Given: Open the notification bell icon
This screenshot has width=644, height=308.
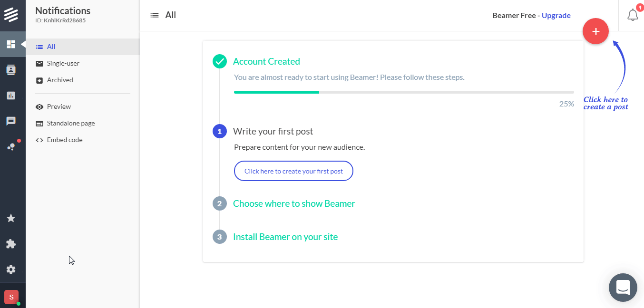Looking at the screenshot, I should click(633, 15).
